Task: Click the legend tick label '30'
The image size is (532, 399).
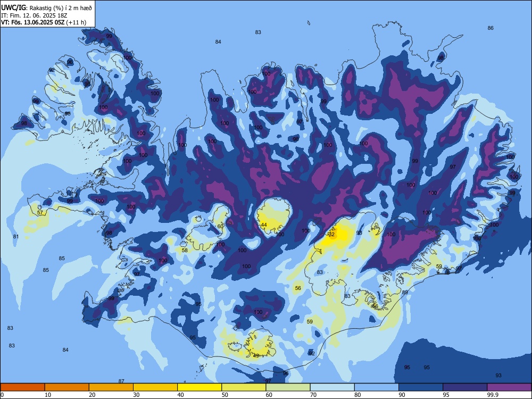Action: [x=136, y=395]
